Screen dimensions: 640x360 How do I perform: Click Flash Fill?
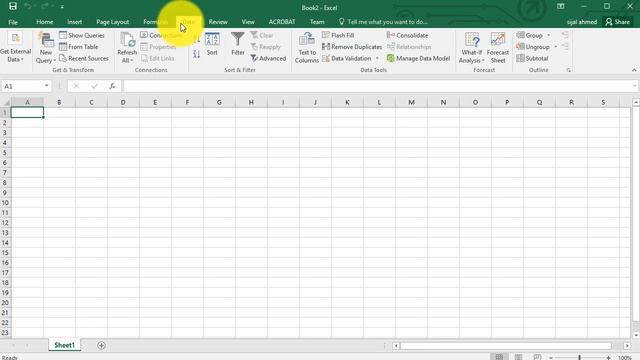(338, 35)
